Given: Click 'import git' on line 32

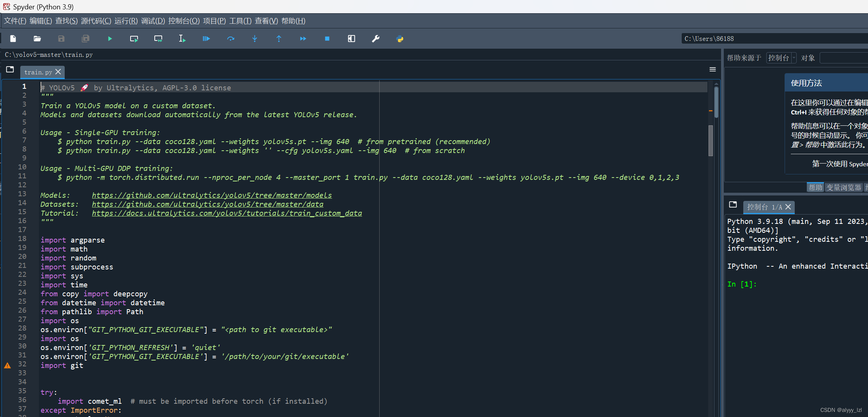Looking at the screenshot, I should (x=62, y=366).
